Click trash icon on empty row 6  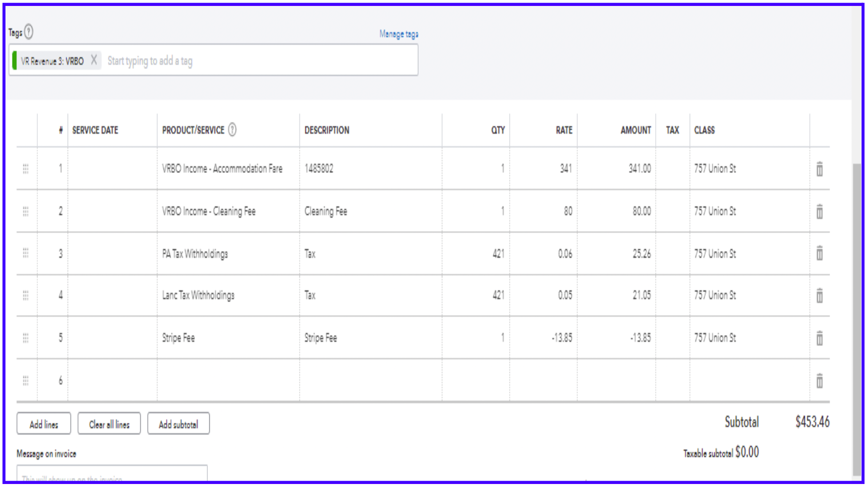pos(819,381)
